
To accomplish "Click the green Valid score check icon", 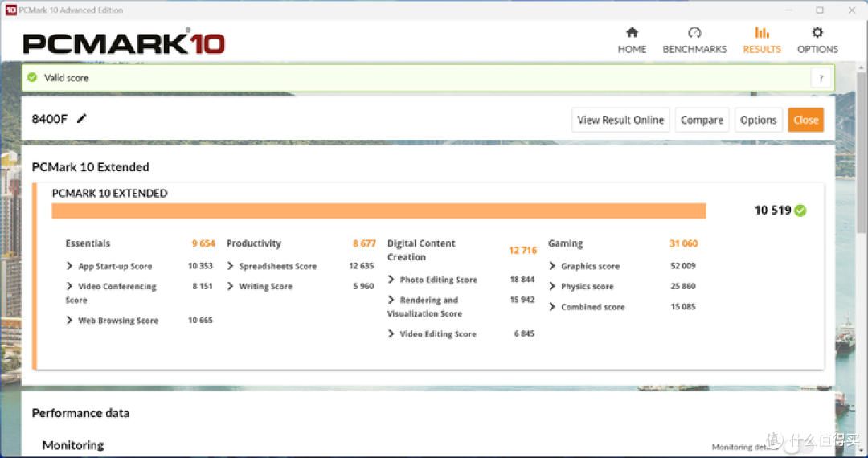I will [x=32, y=77].
